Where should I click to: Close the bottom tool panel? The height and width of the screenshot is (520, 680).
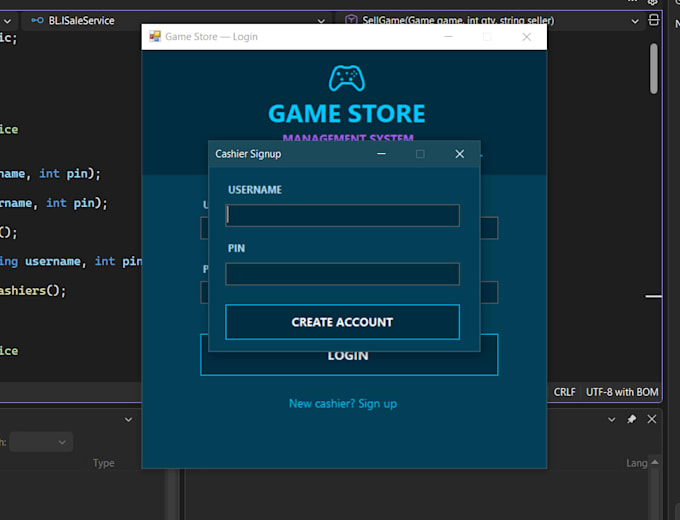(x=652, y=419)
